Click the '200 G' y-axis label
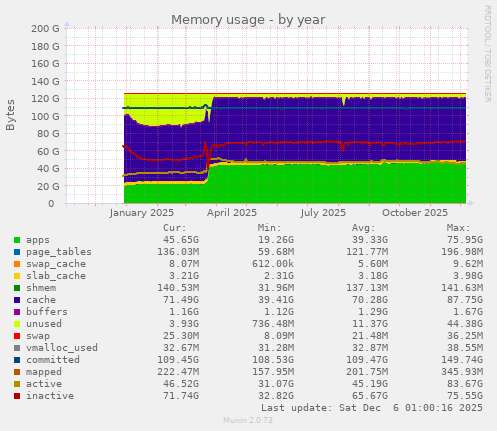497x431 pixels. [45, 29]
